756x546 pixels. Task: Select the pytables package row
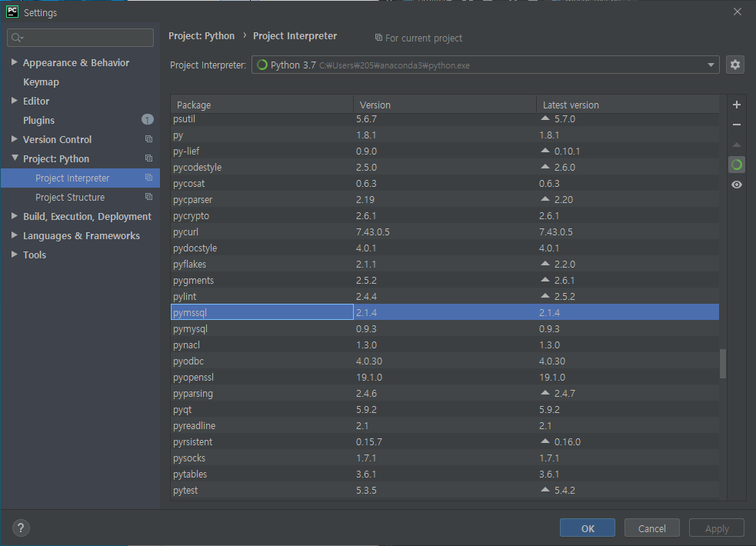pyautogui.click(x=445, y=474)
